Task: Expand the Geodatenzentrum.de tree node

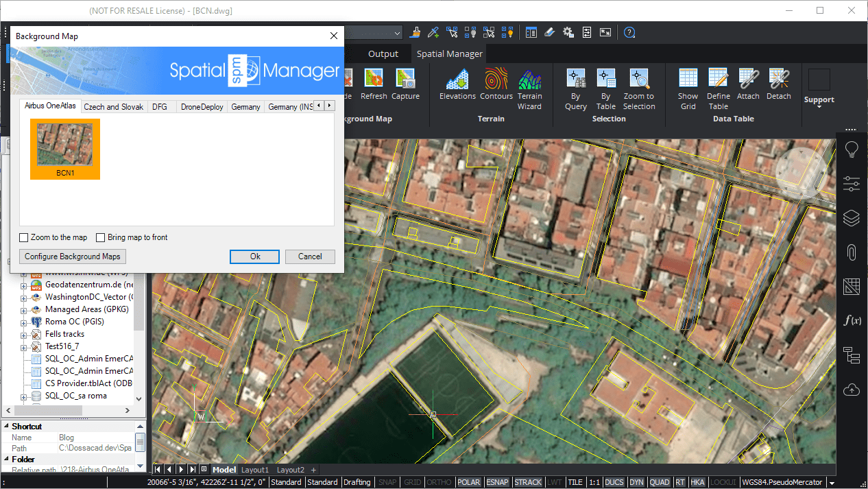Action: (23, 285)
